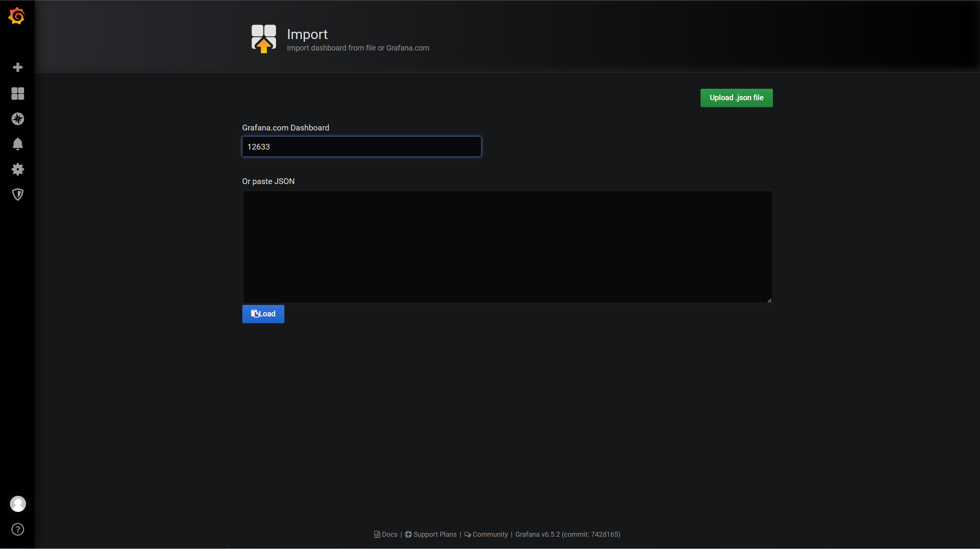Image resolution: width=980 pixels, height=549 pixels.
Task: Open the Alerting bell icon
Action: [x=18, y=144]
